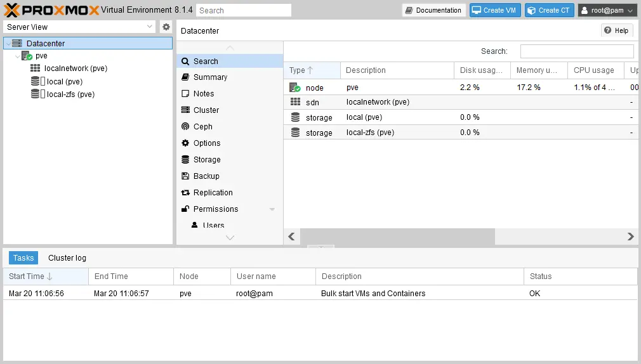The width and height of the screenshot is (641, 364).
Task: Click the Notes icon in the menu
Action: point(185,94)
